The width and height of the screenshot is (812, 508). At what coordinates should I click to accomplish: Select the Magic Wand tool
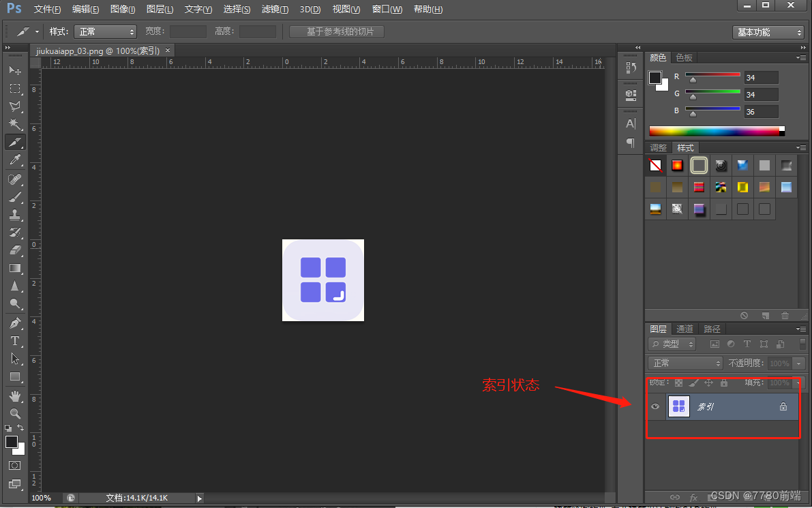[15, 124]
